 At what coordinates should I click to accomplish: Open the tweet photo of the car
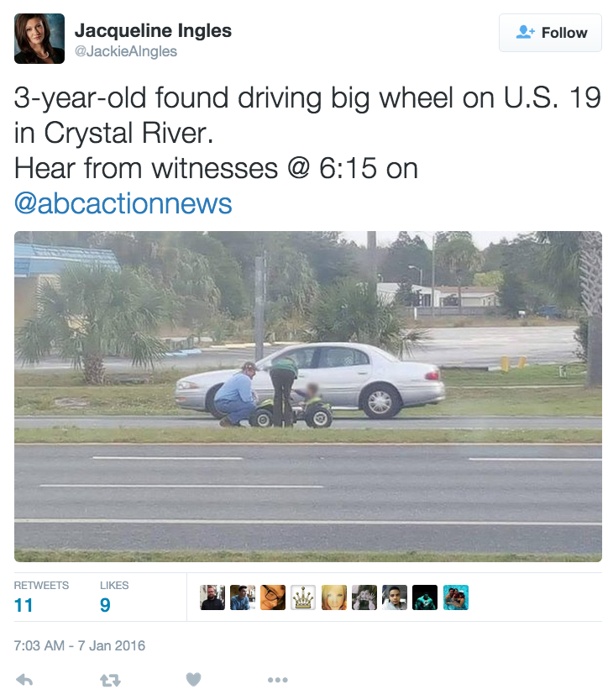point(308,397)
